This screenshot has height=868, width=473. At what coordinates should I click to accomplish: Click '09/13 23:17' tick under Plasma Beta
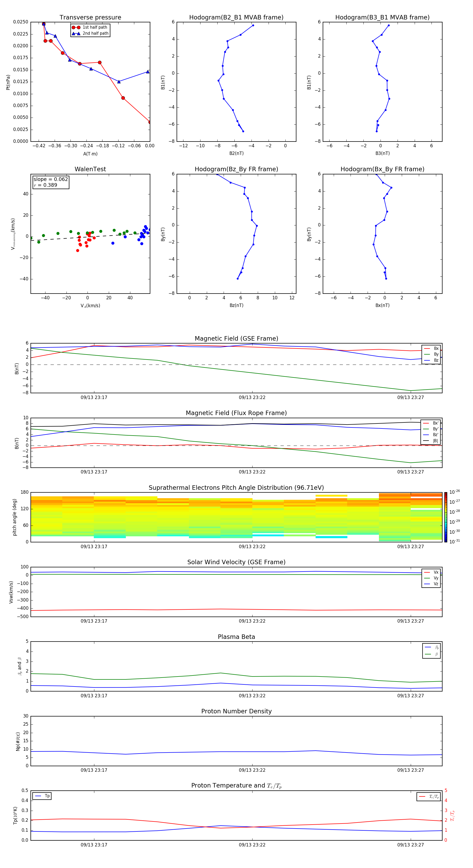pos(94,696)
